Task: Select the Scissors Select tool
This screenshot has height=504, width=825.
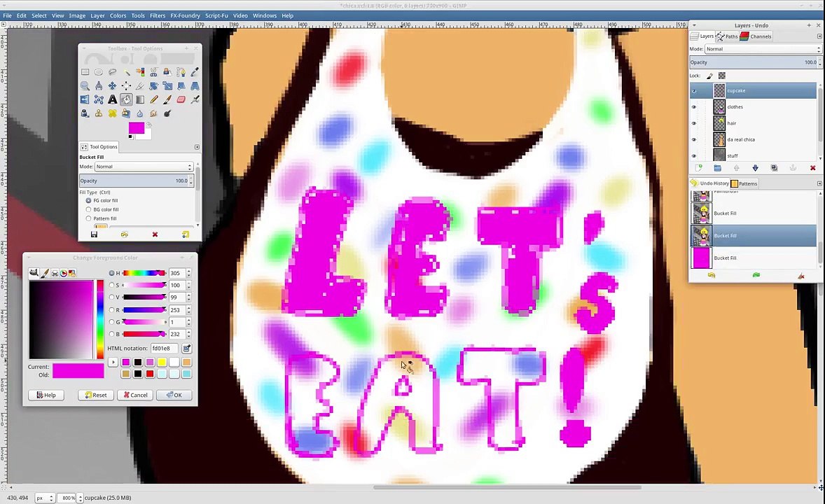Action: 153,72
